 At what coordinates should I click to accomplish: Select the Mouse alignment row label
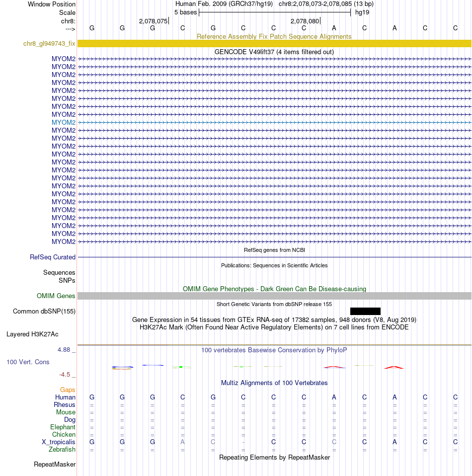click(x=66, y=412)
